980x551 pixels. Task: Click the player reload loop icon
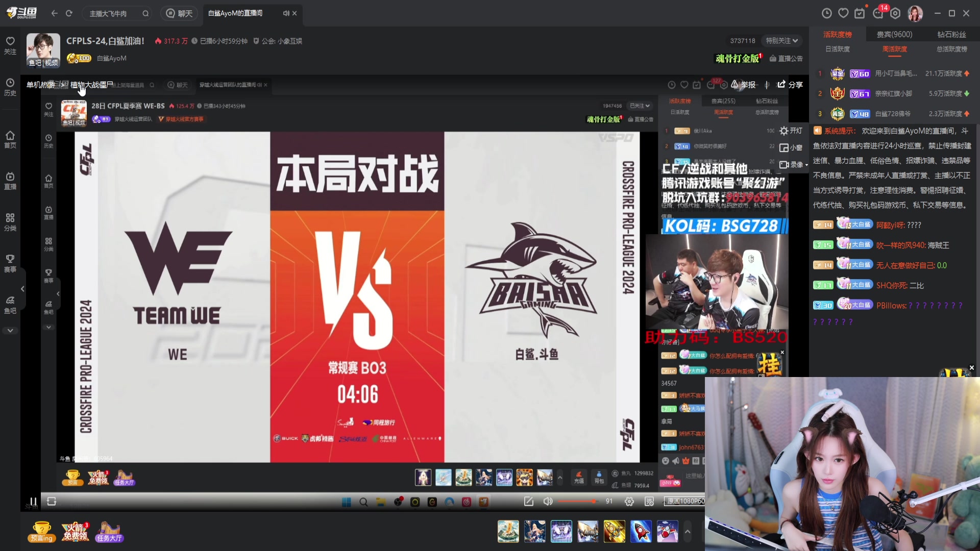pyautogui.click(x=52, y=502)
